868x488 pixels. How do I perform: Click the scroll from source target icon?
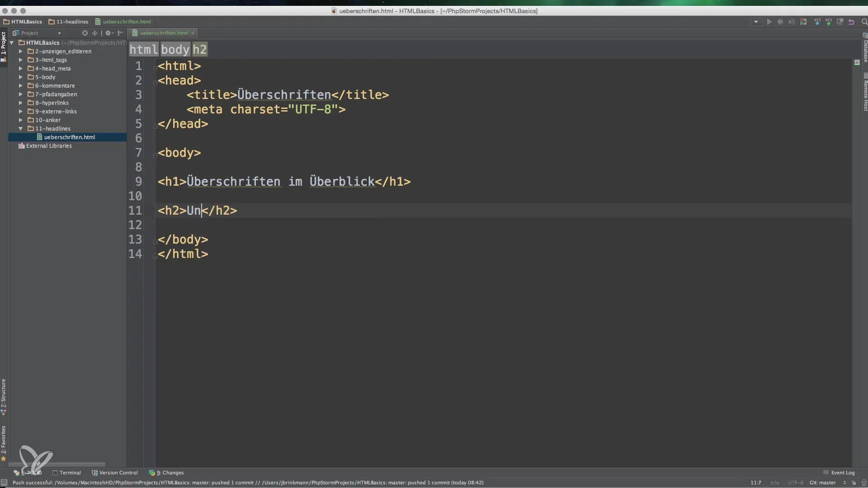[85, 33]
